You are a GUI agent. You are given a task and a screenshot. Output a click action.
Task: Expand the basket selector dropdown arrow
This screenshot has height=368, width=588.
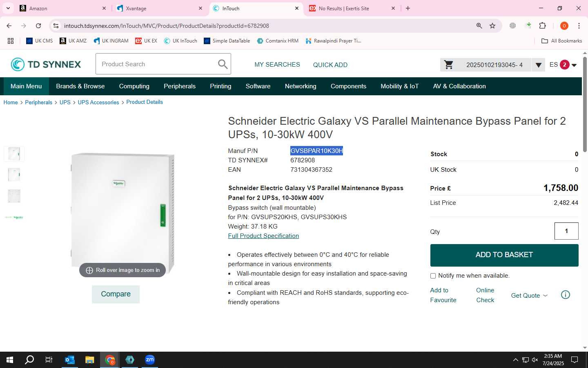[x=538, y=65]
